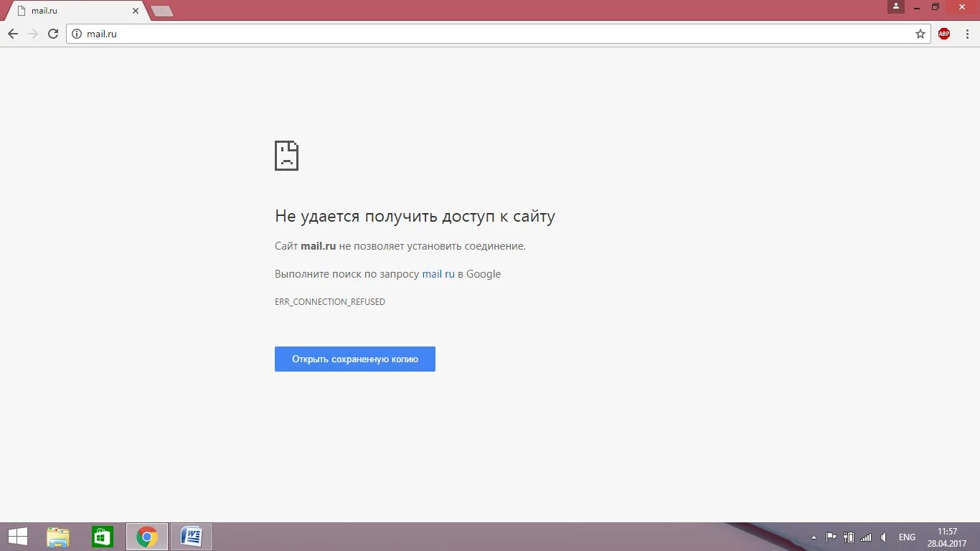Open the Windows Start menu
980x551 pixels.
pyautogui.click(x=18, y=537)
